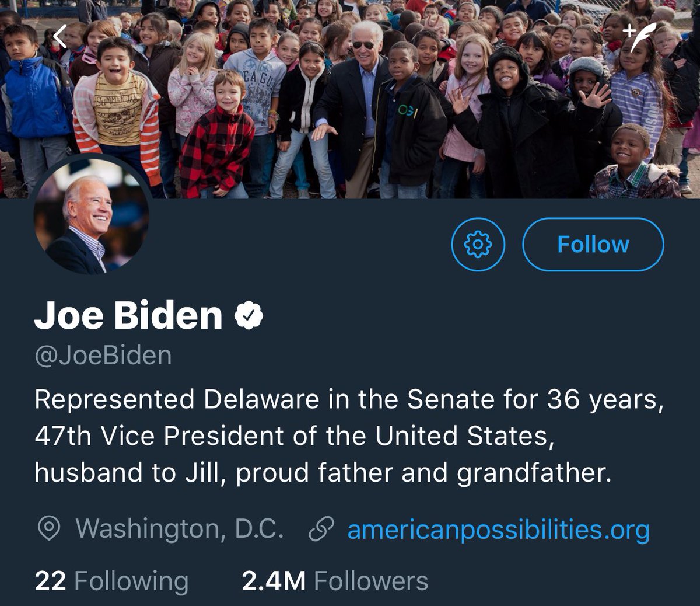Tap the compose new tweet feather icon
This screenshot has width=700, height=606.
(641, 37)
